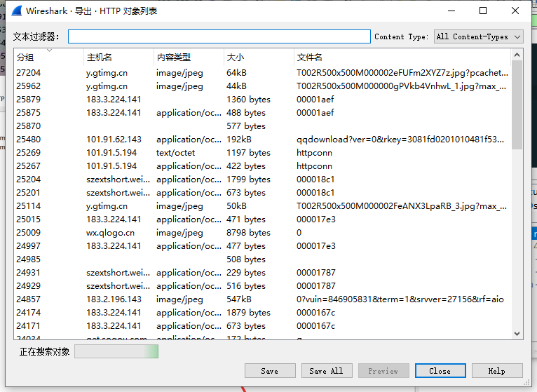
Task: Select packet 24931 row
Action: [262, 273]
